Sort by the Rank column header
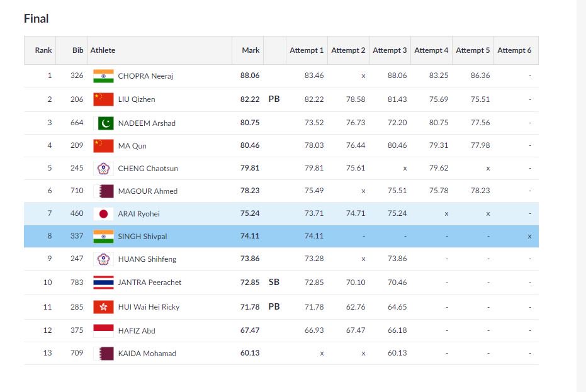 click(x=43, y=50)
